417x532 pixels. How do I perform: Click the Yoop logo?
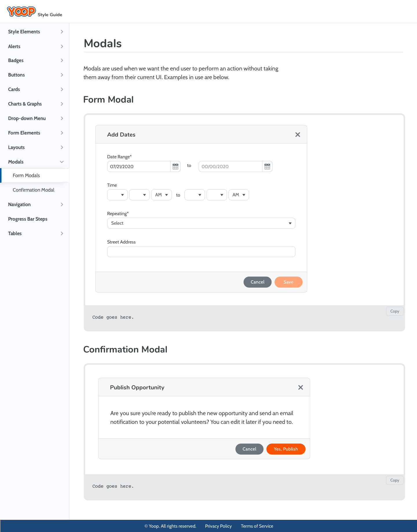tap(21, 12)
